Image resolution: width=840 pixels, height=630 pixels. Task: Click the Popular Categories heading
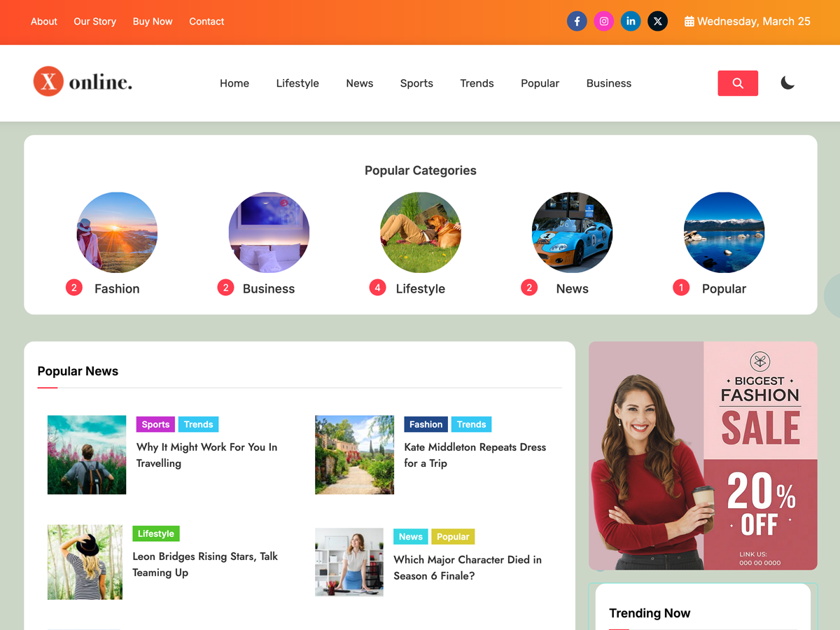tap(421, 170)
